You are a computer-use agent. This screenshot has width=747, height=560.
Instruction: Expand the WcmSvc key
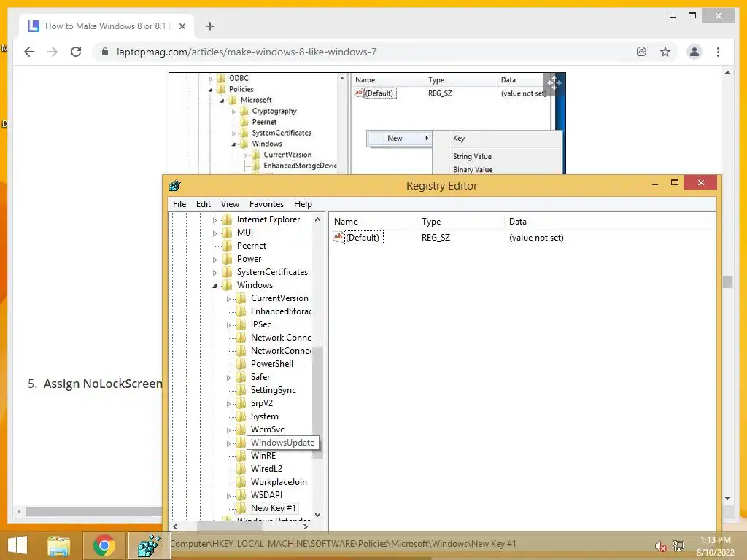[x=228, y=430]
